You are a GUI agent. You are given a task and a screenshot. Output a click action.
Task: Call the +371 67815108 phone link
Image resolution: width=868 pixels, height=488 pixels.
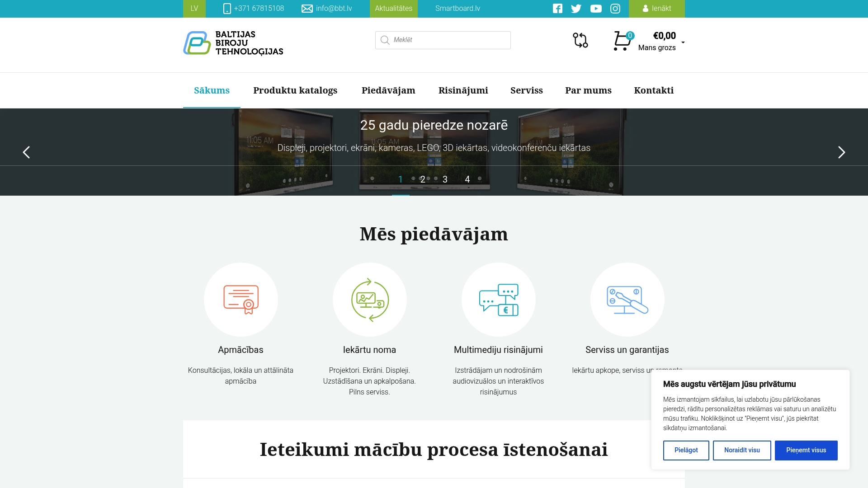click(254, 9)
